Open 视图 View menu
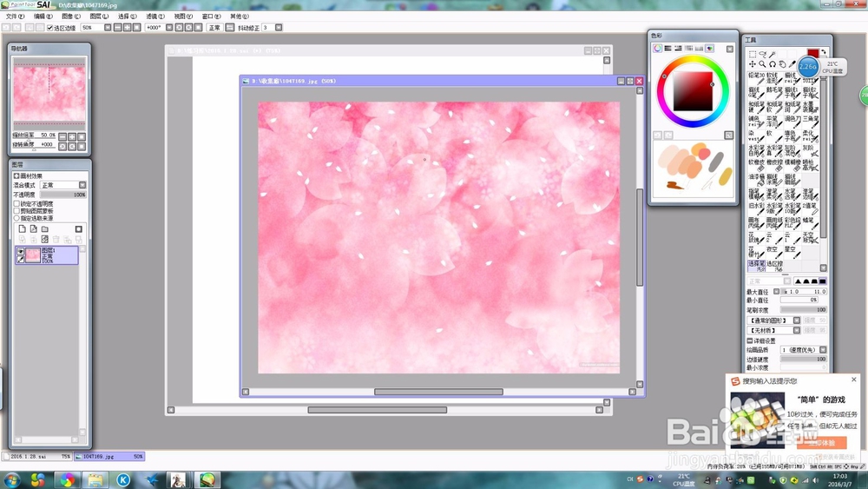Image resolution: width=868 pixels, height=489 pixels. coord(182,17)
